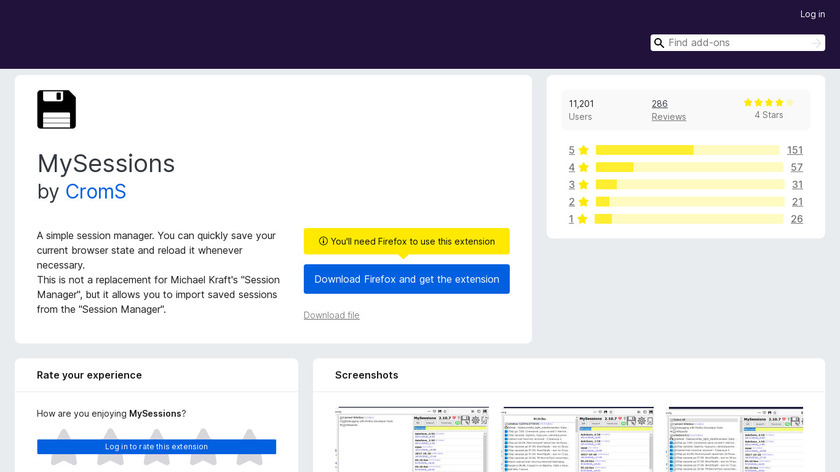Open the 57 four-star reviews count
The width and height of the screenshot is (840, 472).
point(797,167)
